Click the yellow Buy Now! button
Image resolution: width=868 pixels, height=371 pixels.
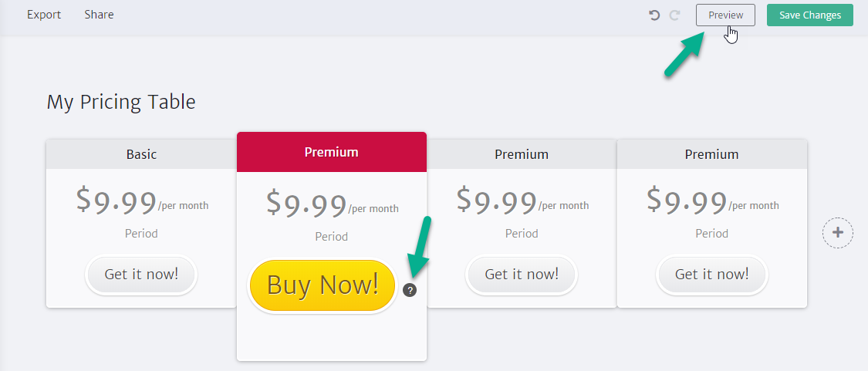[323, 285]
